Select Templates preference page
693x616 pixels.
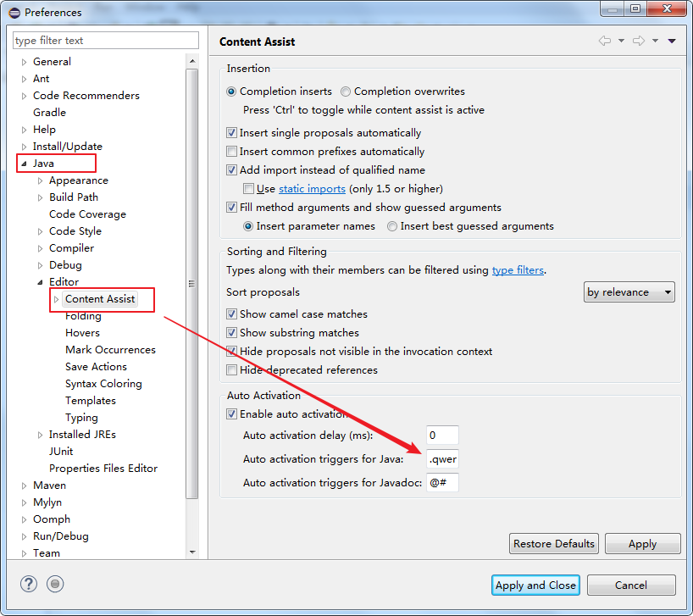(x=91, y=400)
